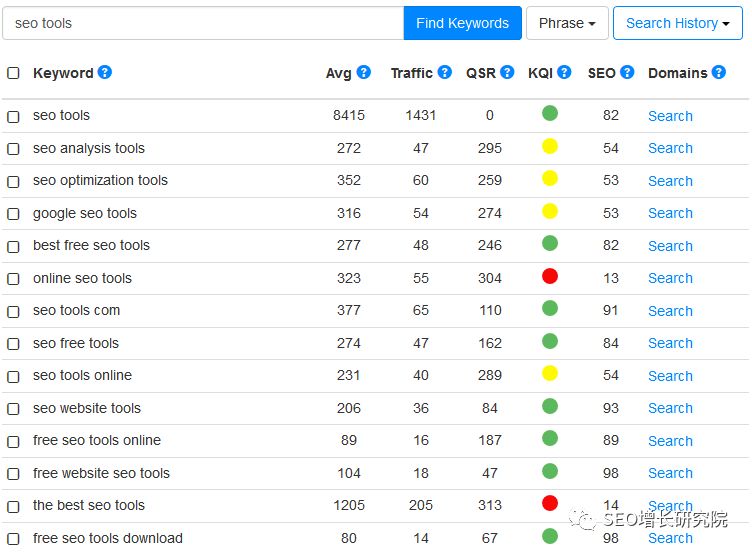The height and width of the screenshot is (552, 752).
Task: Click the QSR value 313
Action: 490,505
